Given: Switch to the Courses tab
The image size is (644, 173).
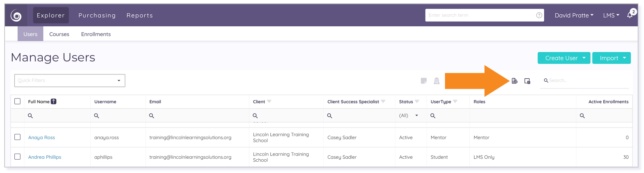Looking at the screenshot, I should click(59, 34).
